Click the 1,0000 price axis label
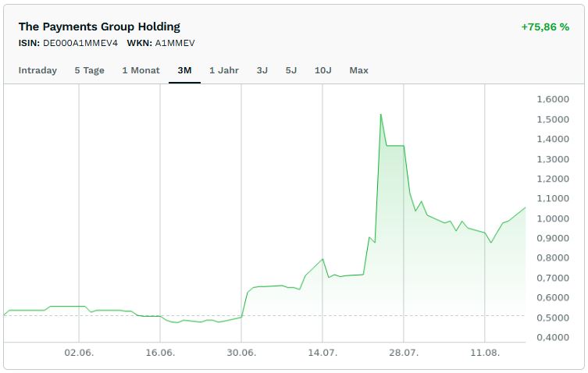The height and width of the screenshot is (373, 588). click(553, 218)
